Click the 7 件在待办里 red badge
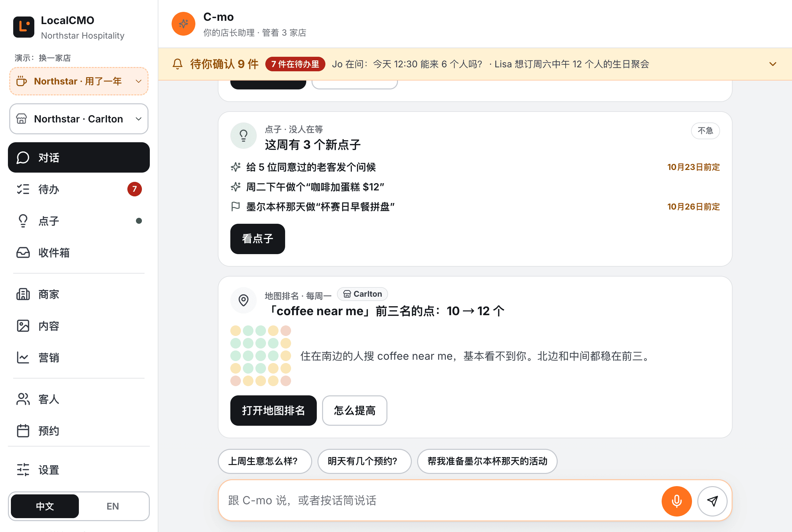 [295, 64]
